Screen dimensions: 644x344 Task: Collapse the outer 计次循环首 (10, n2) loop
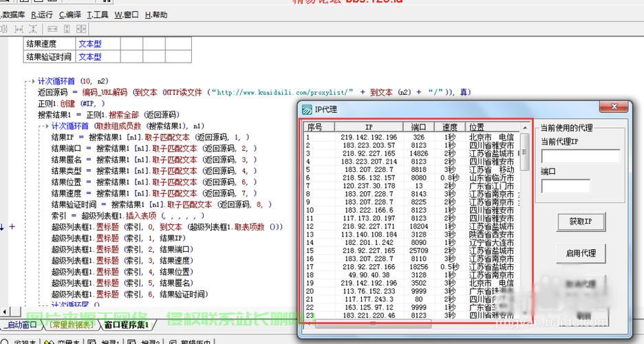coord(34,81)
